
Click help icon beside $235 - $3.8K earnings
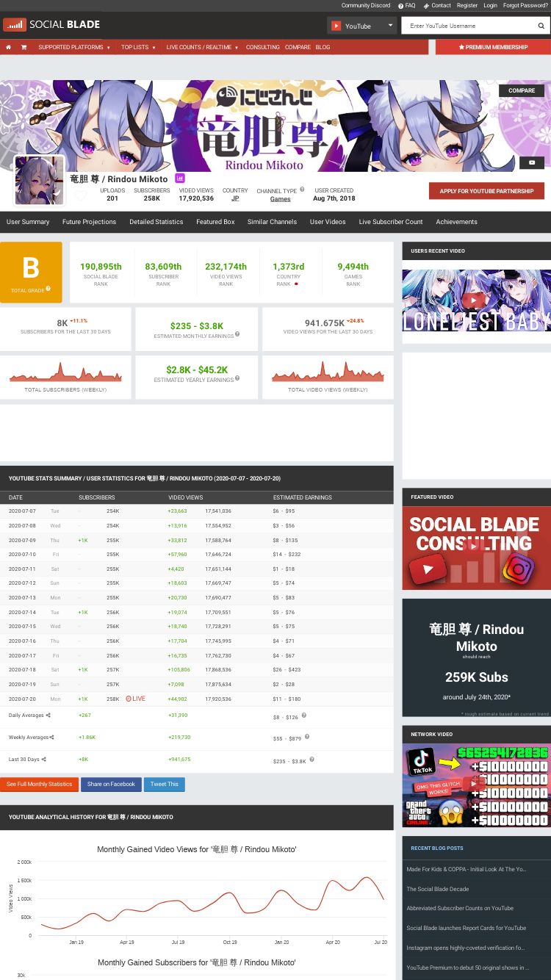click(311, 759)
